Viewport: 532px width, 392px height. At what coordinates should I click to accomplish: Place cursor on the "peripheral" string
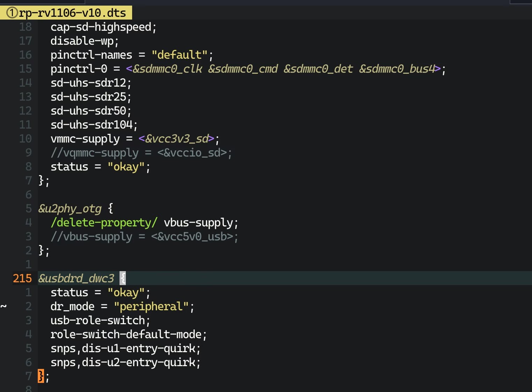[151, 306]
